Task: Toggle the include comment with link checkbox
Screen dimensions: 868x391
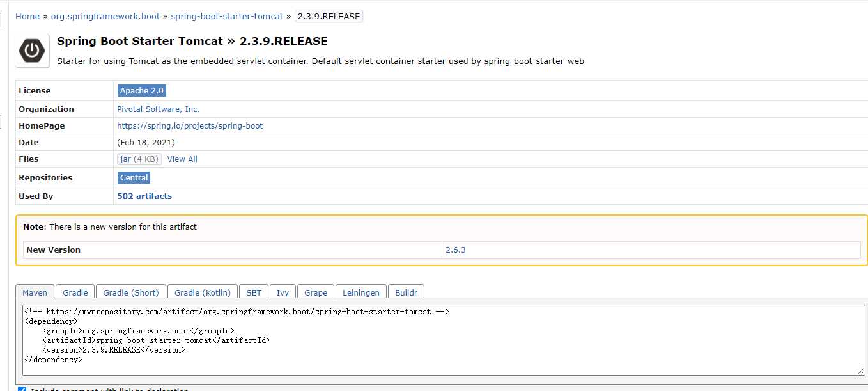Action: [22, 389]
